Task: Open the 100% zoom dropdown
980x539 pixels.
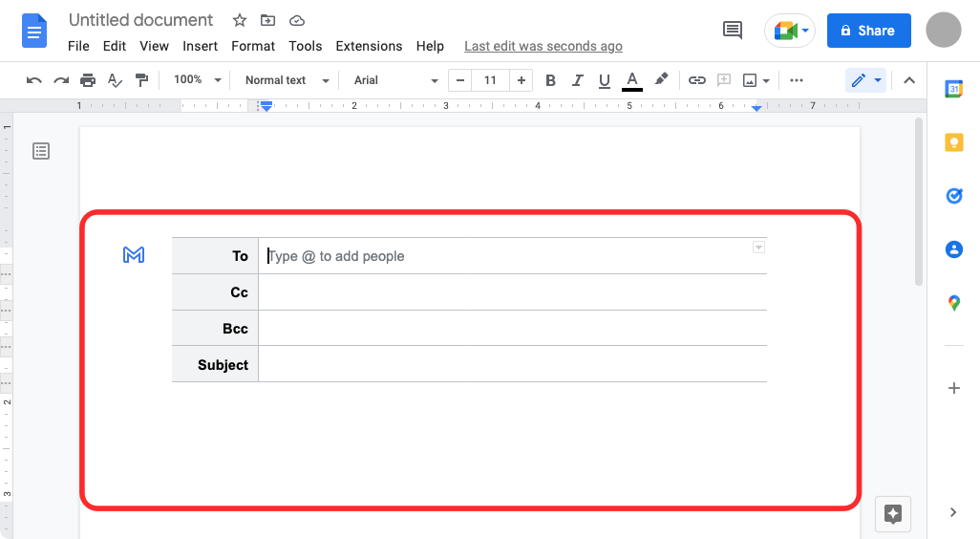Action: pos(197,80)
